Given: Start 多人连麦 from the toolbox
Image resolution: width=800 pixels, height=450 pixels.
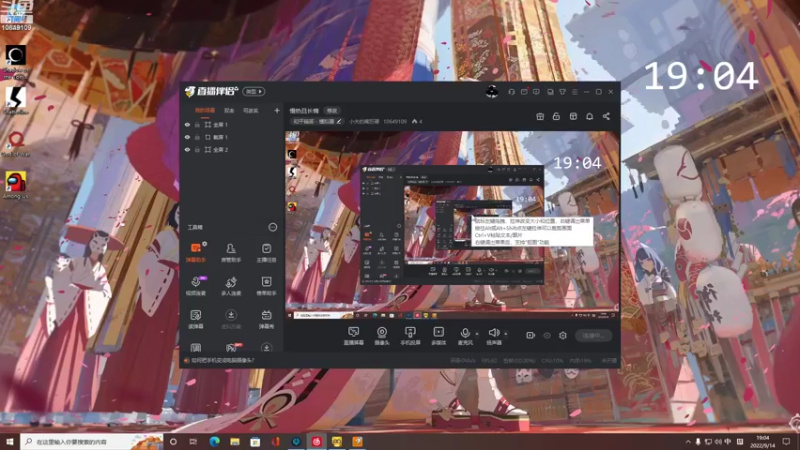Looking at the screenshot, I should point(231,286).
